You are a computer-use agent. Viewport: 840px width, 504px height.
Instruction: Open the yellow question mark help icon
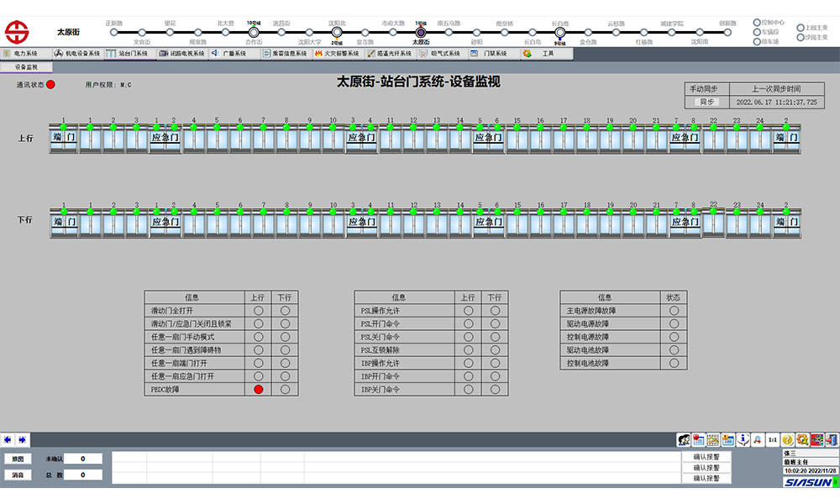788,439
